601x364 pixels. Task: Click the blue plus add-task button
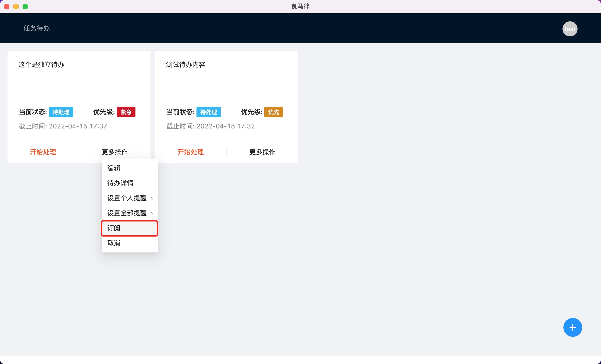tap(572, 327)
